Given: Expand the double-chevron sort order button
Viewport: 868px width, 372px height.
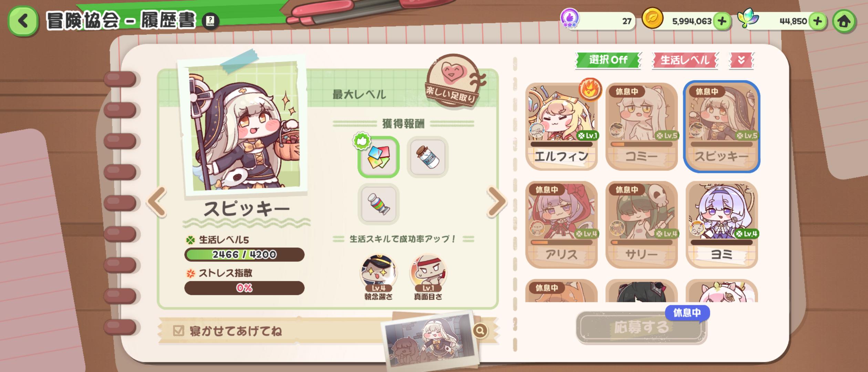Looking at the screenshot, I should 741,61.
